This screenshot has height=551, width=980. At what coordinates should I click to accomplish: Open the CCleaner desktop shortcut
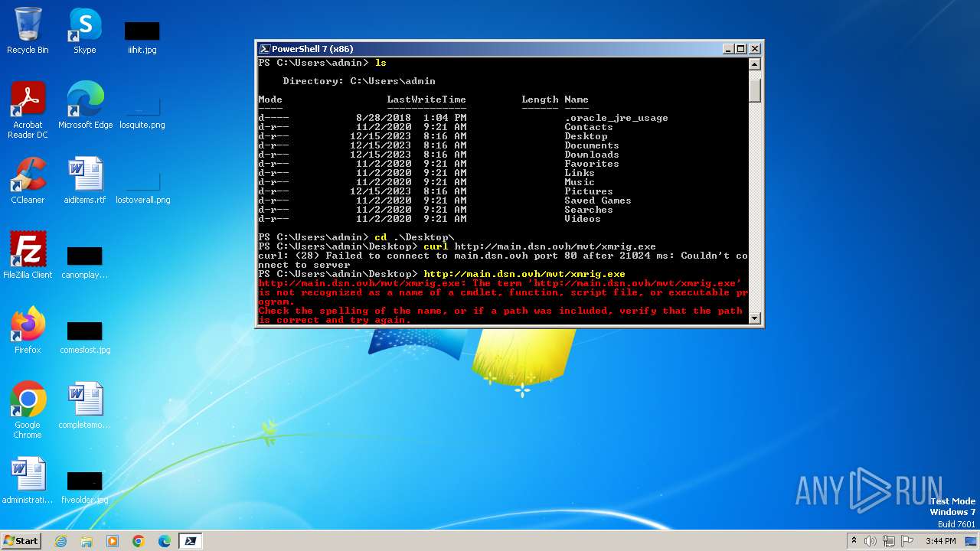point(28,181)
